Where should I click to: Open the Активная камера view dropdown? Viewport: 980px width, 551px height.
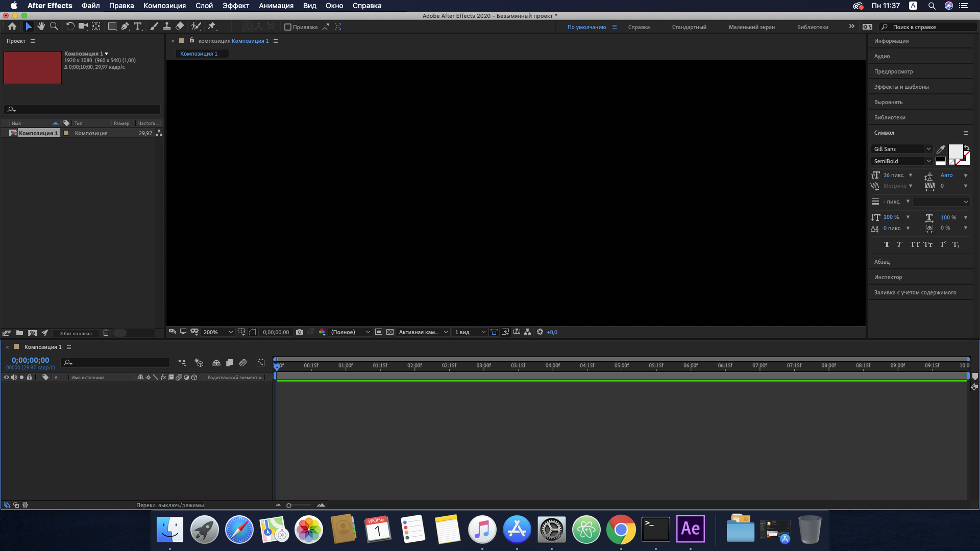point(423,332)
